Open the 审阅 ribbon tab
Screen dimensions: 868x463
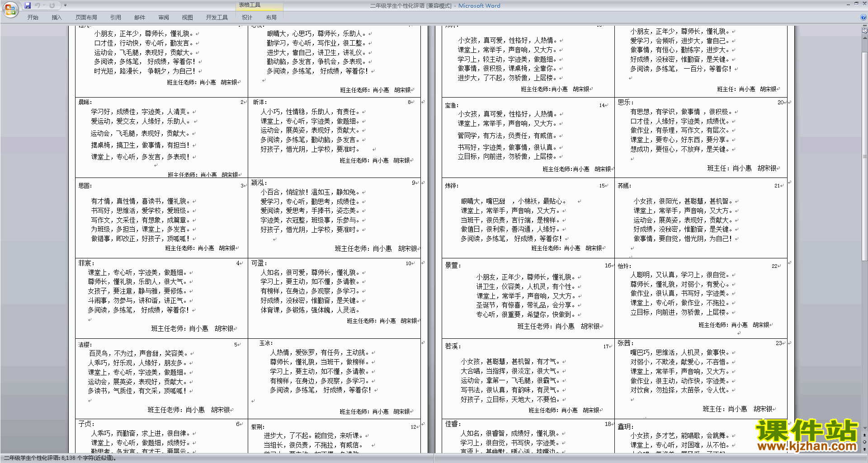coord(164,17)
